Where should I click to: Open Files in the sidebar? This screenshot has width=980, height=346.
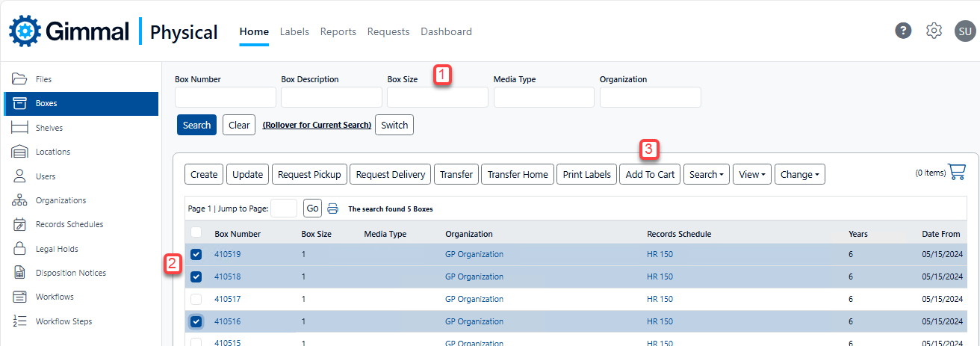point(43,79)
